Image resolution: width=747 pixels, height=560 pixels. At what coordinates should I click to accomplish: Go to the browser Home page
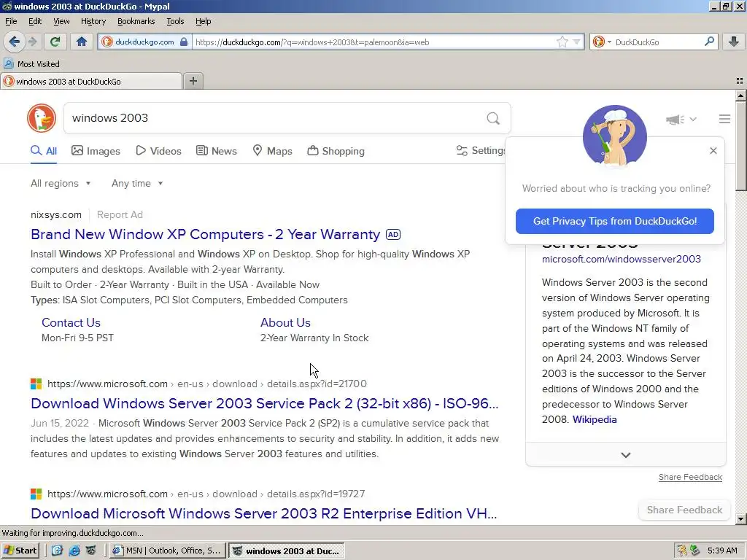point(82,42)
